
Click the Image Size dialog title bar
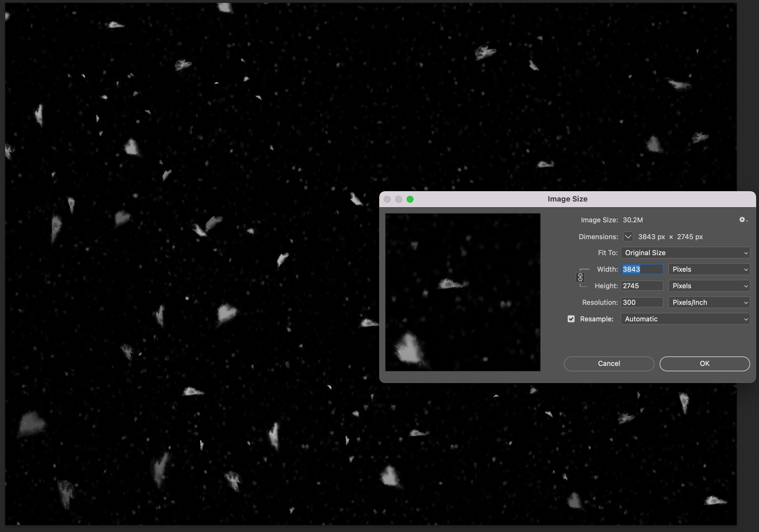[567, 199]
